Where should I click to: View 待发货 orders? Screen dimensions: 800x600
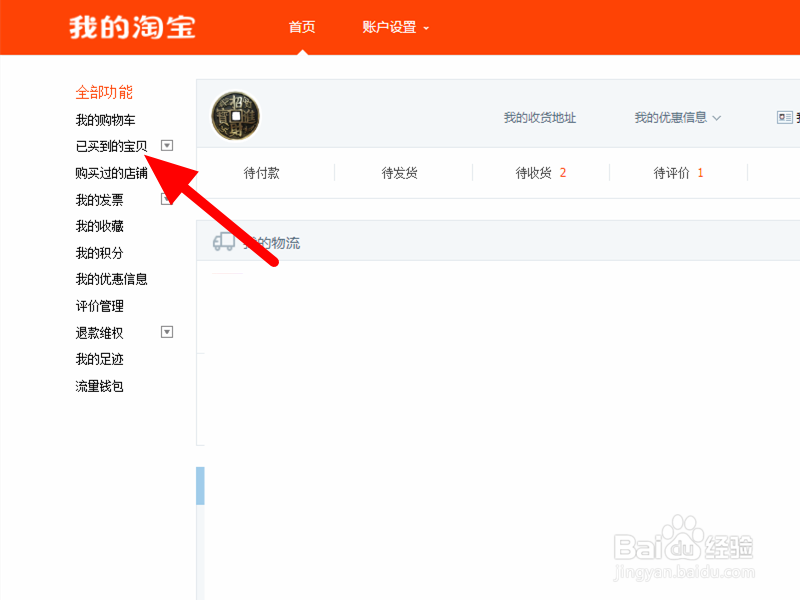399,173
